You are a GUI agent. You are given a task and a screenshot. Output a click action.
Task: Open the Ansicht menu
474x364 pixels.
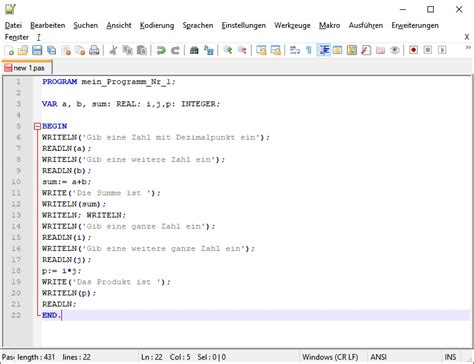click(119, 25)
